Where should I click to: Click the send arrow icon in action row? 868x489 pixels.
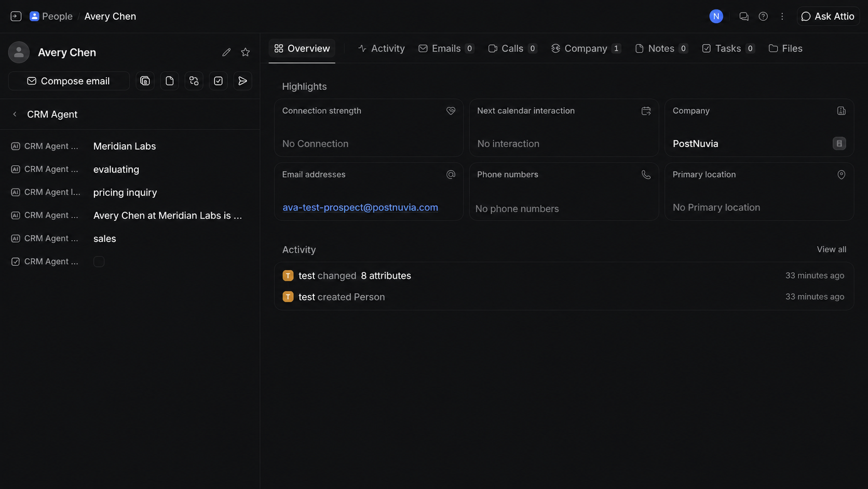[242, 81]
